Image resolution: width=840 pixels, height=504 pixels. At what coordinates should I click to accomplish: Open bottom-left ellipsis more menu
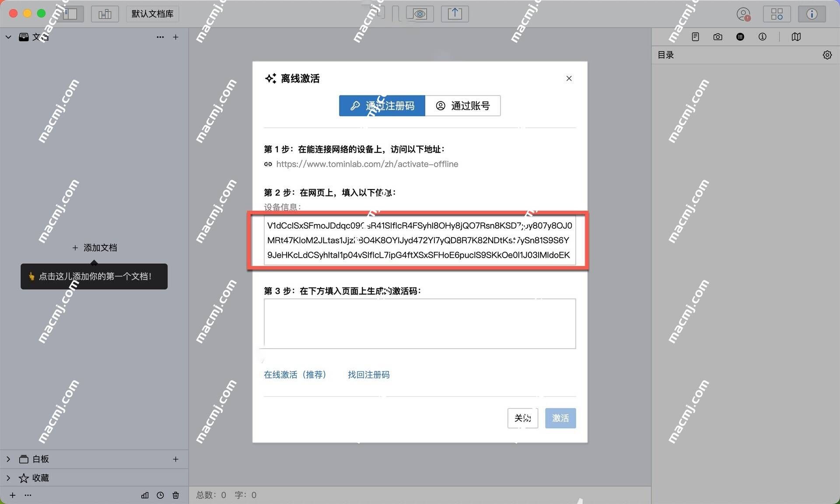coord(28,495)
